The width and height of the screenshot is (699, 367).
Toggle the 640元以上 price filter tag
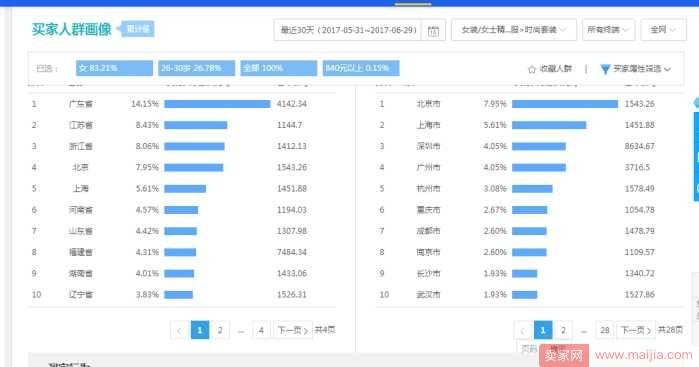[x=361, y=68]
